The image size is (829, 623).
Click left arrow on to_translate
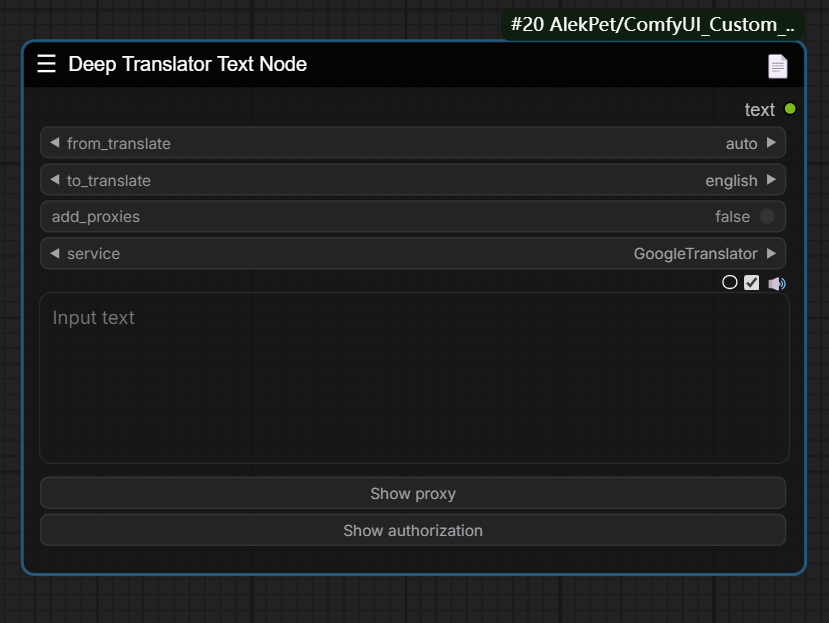[55, 180]
